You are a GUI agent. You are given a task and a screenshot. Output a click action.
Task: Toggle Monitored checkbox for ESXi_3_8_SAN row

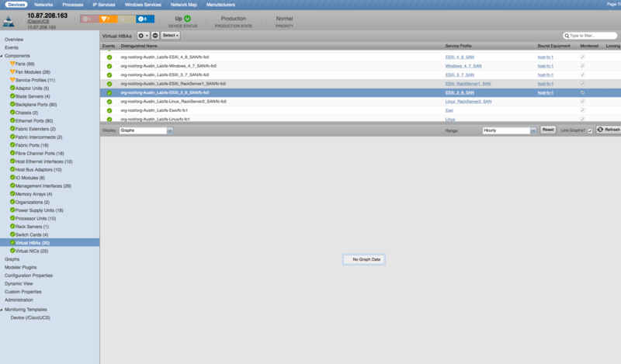[582, 92]
